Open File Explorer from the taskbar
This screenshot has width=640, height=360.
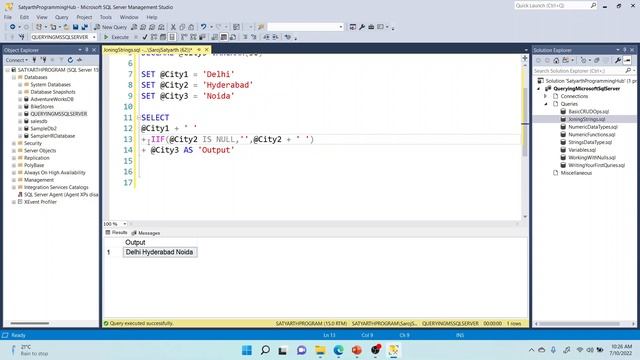pos(320,350)
